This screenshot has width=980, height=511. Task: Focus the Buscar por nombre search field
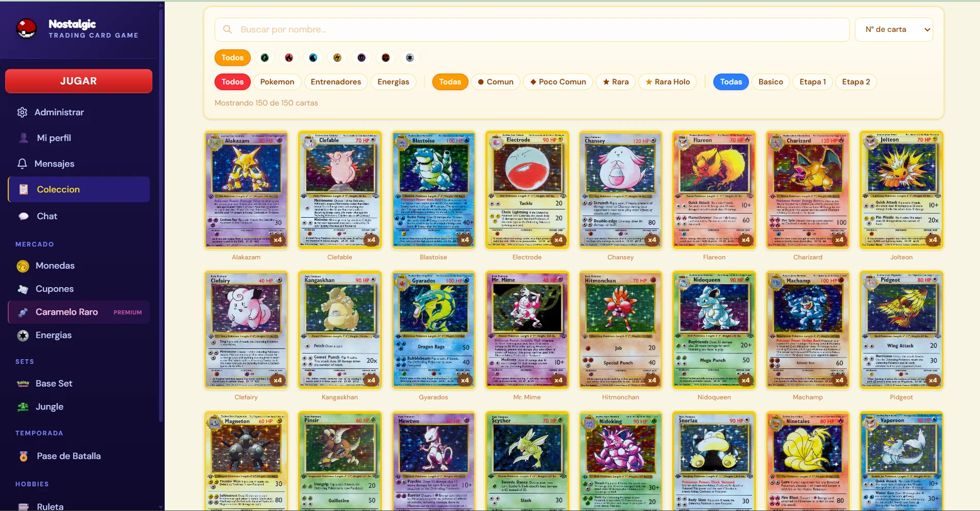coord(532,29)
